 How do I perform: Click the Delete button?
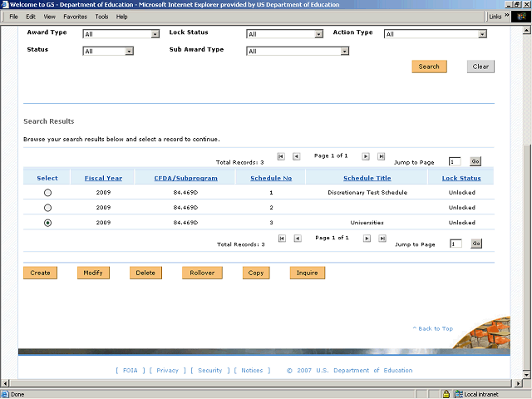pos(145,273)
